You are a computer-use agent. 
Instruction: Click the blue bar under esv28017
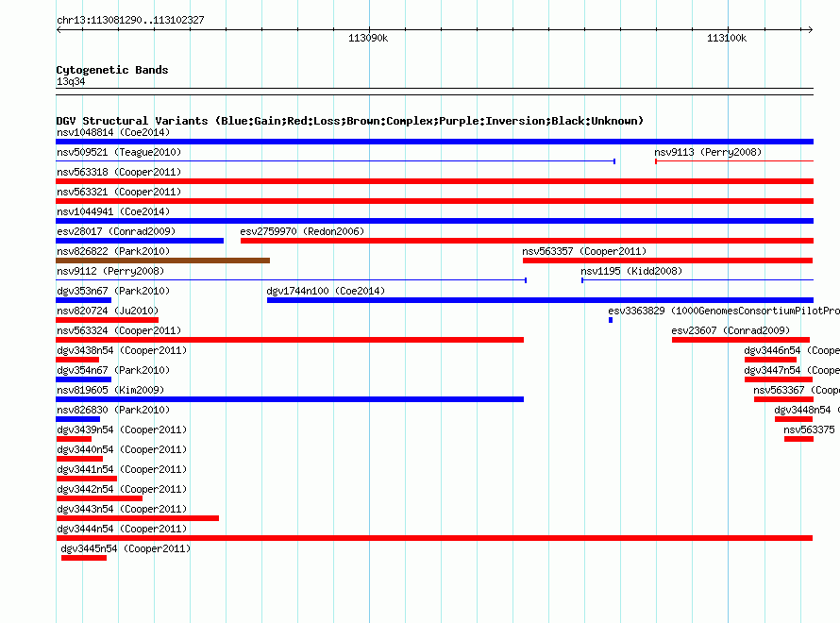[x=140, y=241]
